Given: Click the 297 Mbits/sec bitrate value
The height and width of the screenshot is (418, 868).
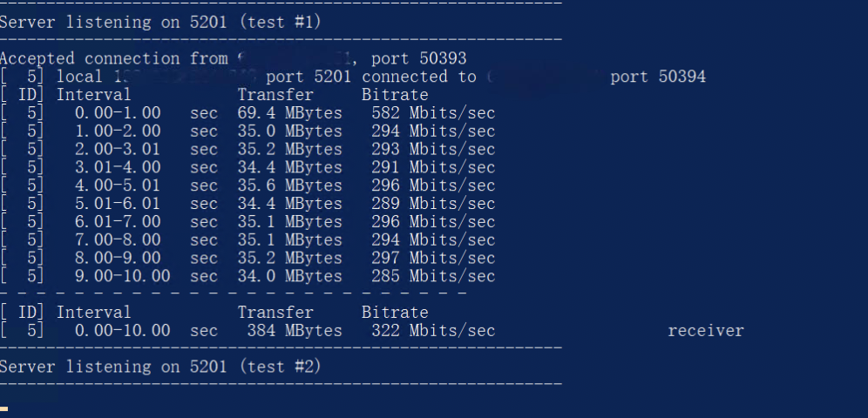Looking at the screenshot, I should [x=428, y=258].
